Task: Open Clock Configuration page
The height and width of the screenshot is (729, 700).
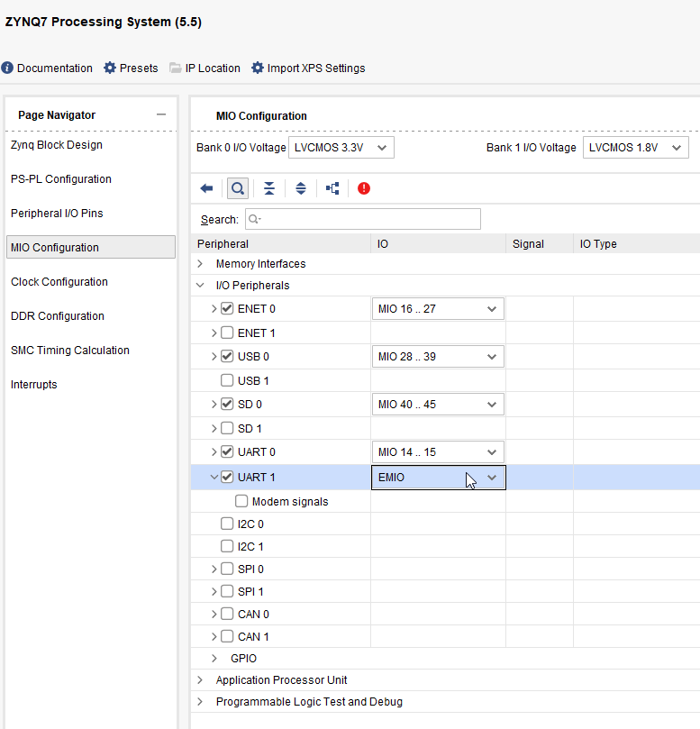Action: (59, 282)
